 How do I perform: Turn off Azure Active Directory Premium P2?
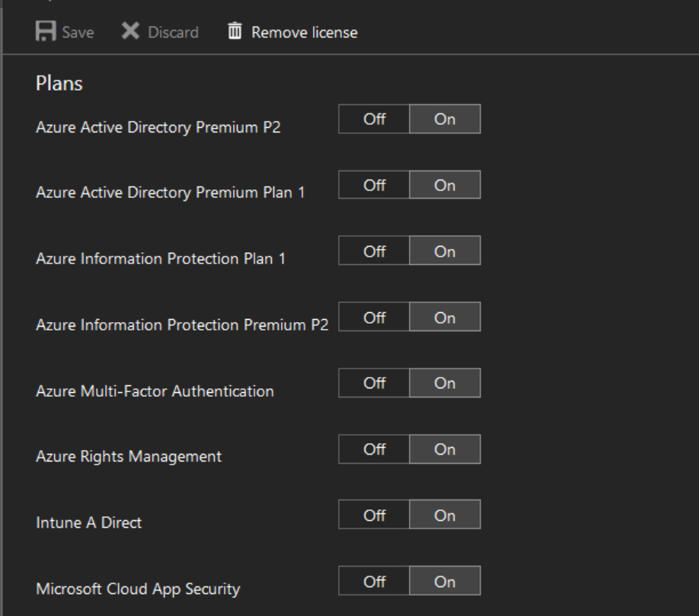tap(374, 119)
